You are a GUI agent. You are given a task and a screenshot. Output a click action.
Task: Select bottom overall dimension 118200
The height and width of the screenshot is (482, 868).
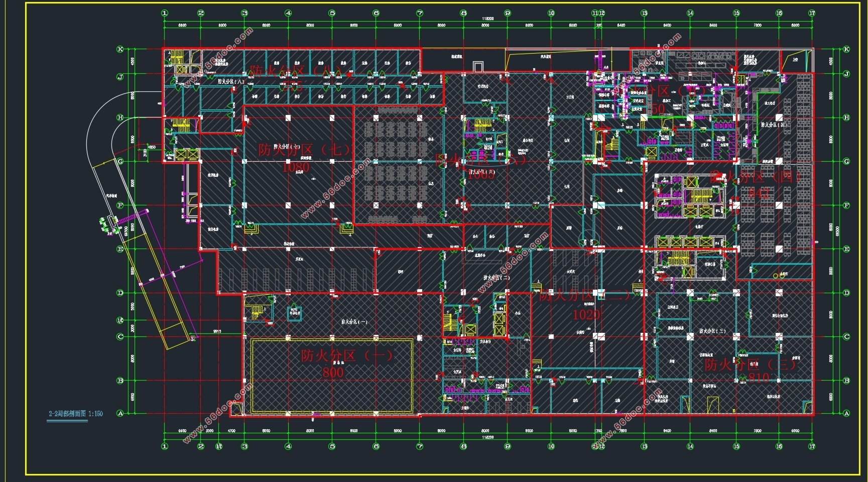(x=487, y=437)
